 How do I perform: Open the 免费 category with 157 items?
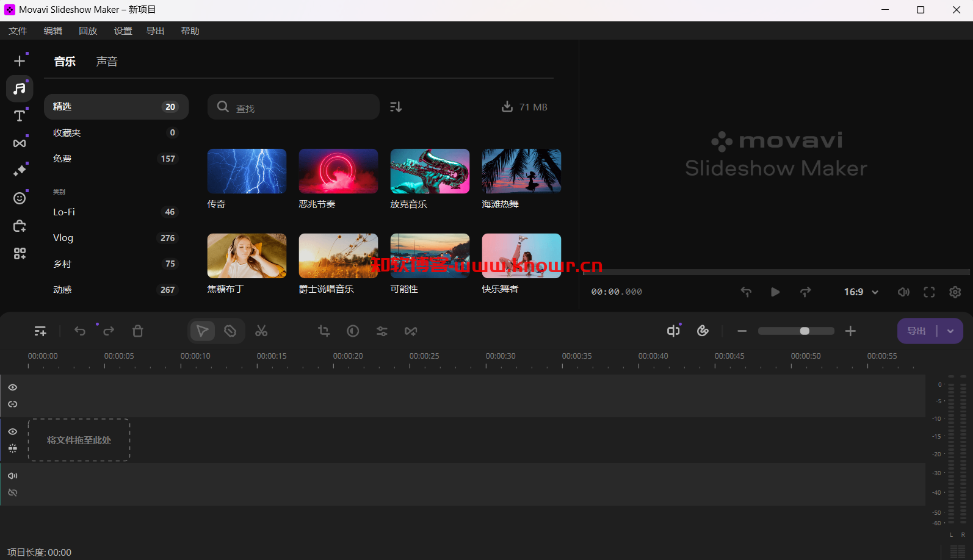click(116, 159)
